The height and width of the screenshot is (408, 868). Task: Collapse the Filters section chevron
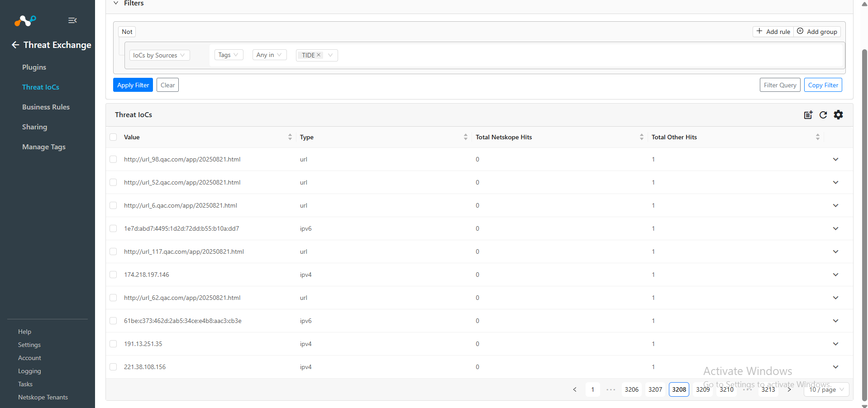(x=116, y=3)
